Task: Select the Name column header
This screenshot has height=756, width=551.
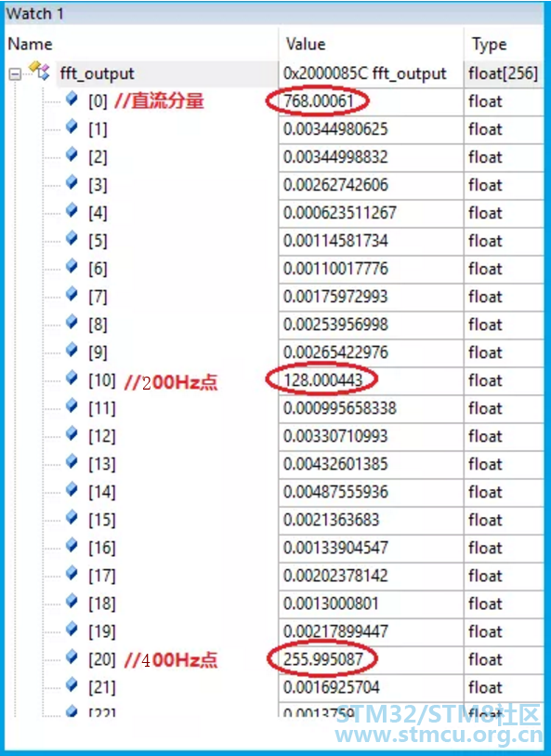Action: coord(30,45)
